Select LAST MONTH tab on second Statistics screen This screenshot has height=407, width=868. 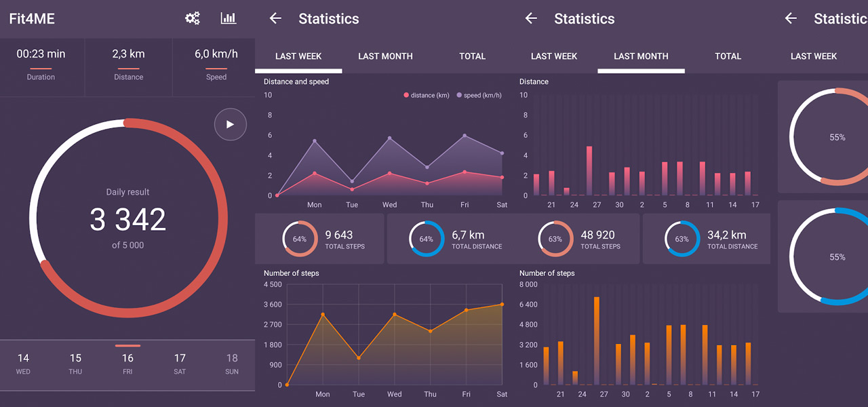641,56
